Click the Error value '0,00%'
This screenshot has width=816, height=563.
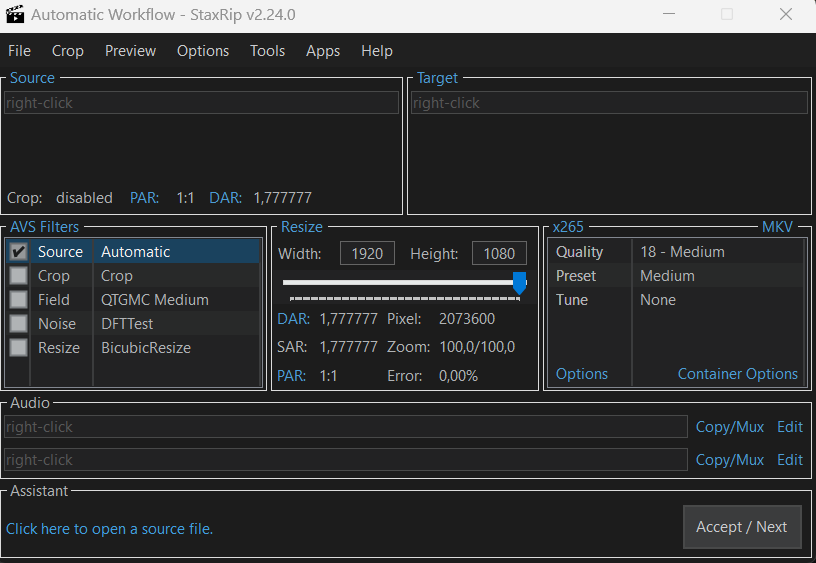pos(458,376)
